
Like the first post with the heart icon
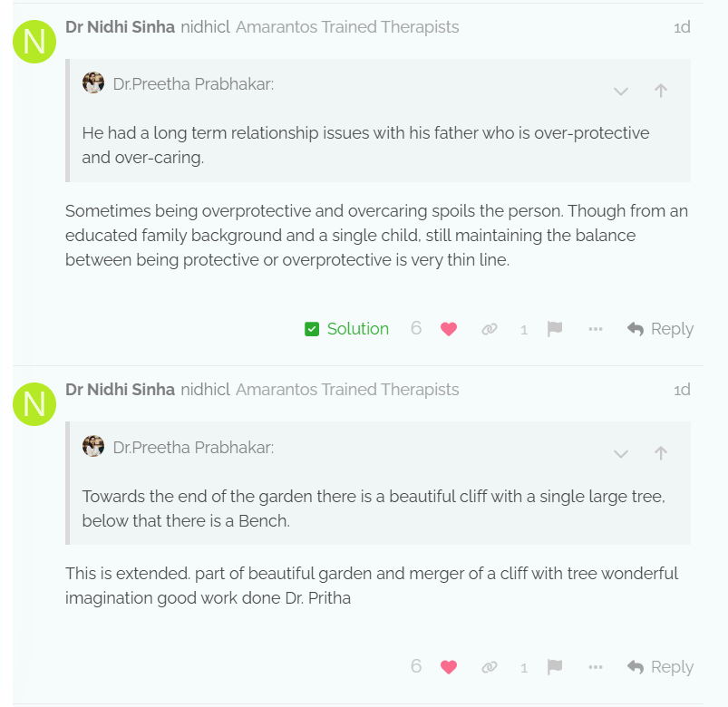click(x=448, y=329)
